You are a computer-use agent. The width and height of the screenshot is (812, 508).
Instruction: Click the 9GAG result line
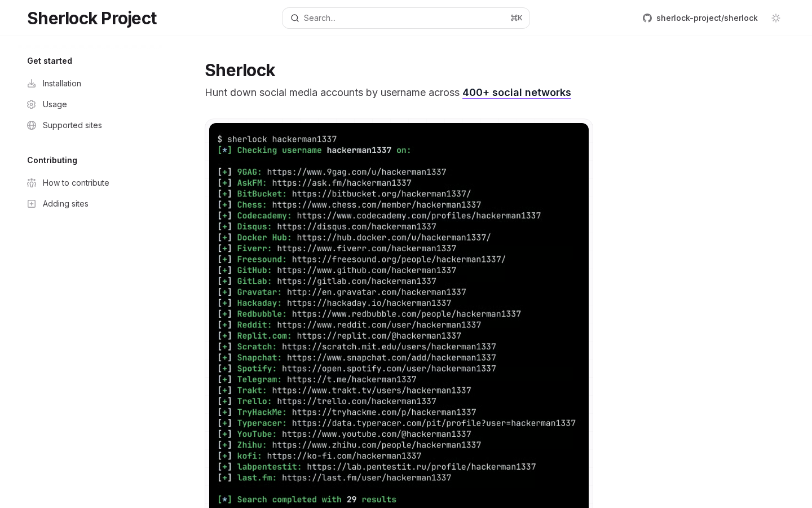332,172
